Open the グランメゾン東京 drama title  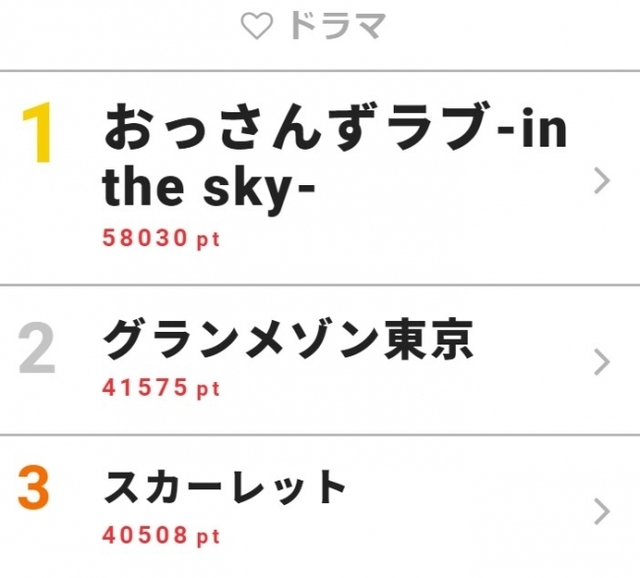point(288,340)
